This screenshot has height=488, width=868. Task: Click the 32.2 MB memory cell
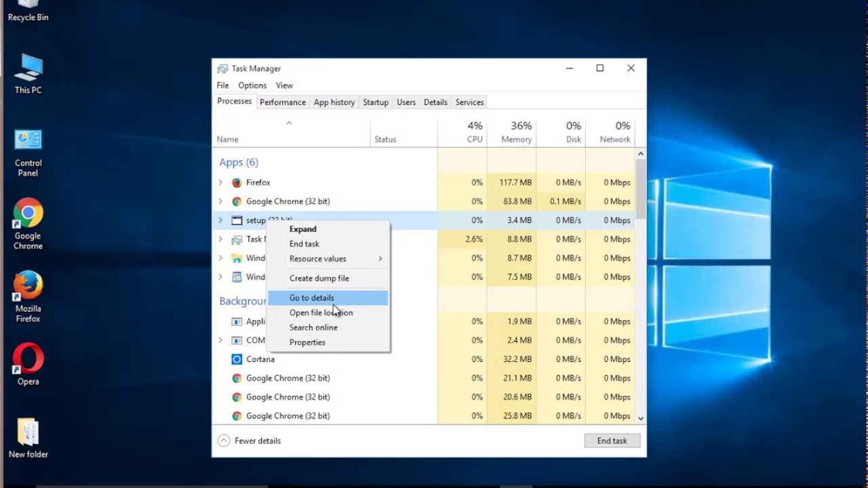[x=511, y=359]
